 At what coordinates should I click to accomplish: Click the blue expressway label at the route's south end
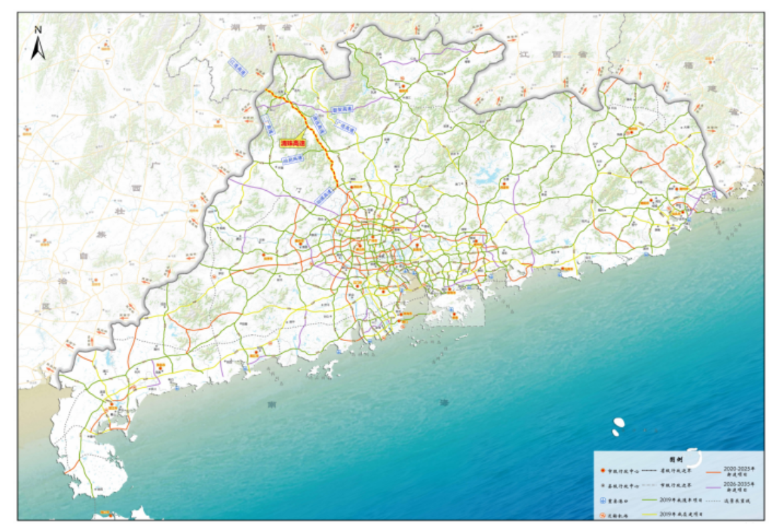324,197
